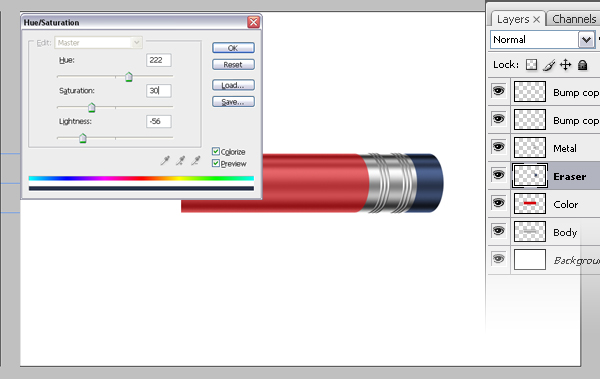Screen dimensions: 600x379
Task: Select the first eyedropper tool in dialog
Action: (x=165, y=161)
